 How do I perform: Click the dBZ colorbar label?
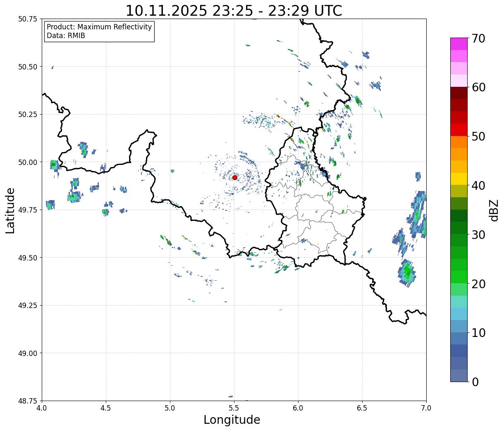(494, 210)
